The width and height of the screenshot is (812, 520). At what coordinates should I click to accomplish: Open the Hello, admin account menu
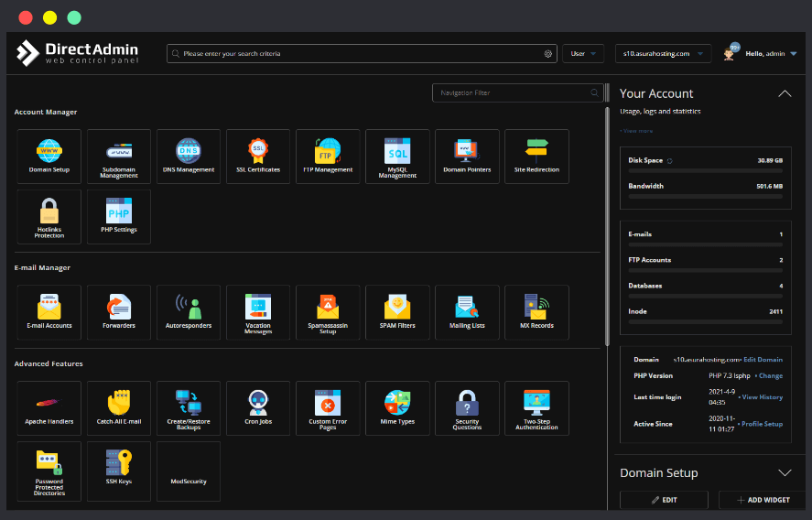tap(769, 54)
